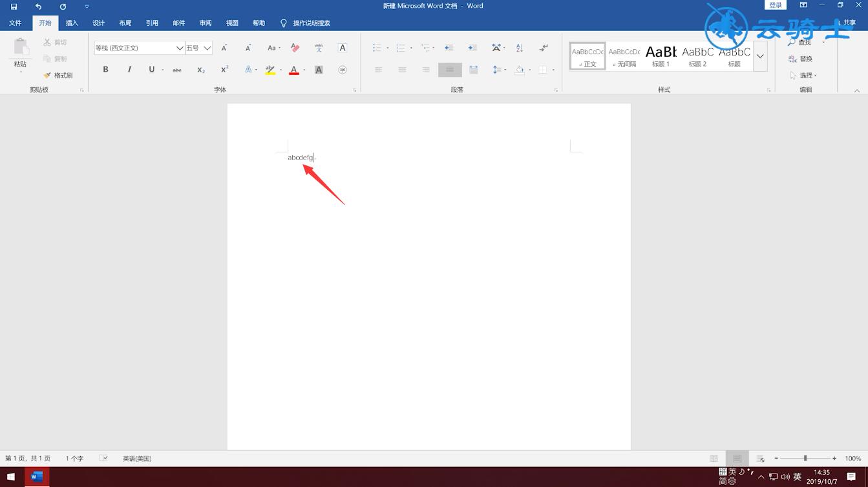Apply the No Spacing (无间隔) style
This screenshot has width=868, height=487.
pos(624,56)
